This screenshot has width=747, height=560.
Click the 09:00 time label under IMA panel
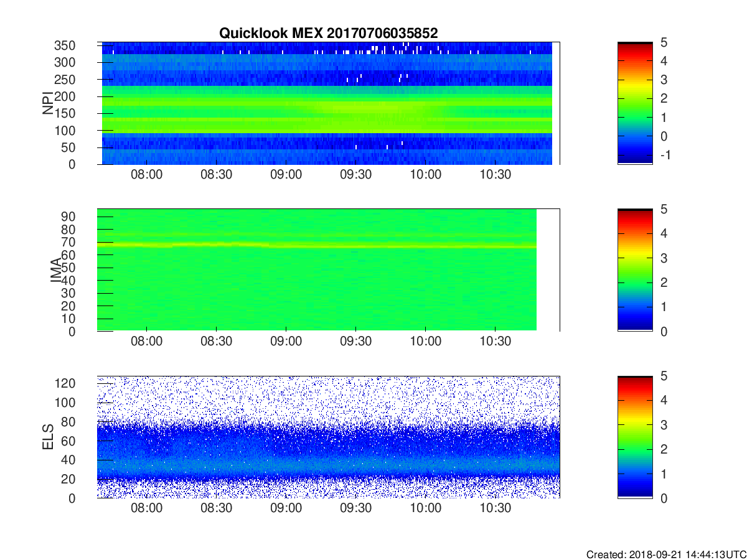click(x=286, y=342)
